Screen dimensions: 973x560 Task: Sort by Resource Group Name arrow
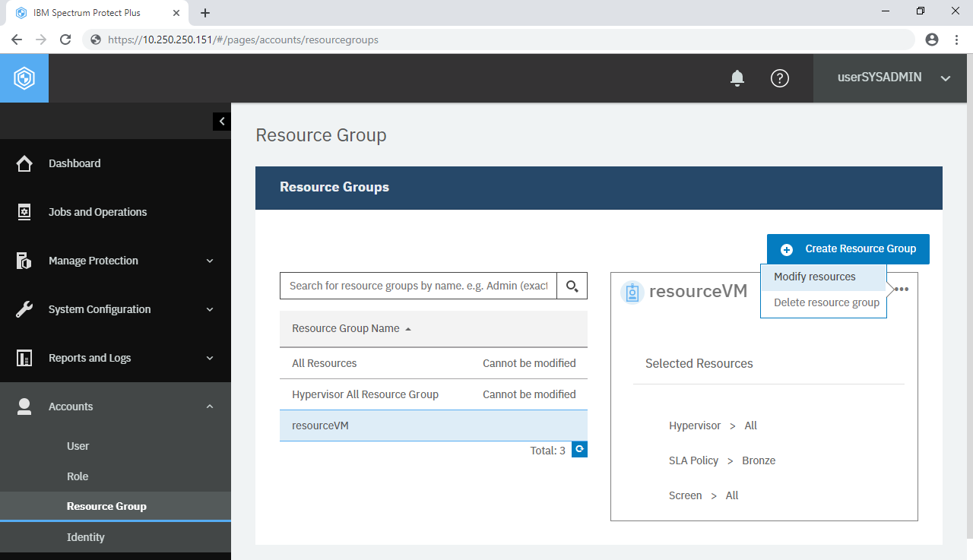(408, 329)
